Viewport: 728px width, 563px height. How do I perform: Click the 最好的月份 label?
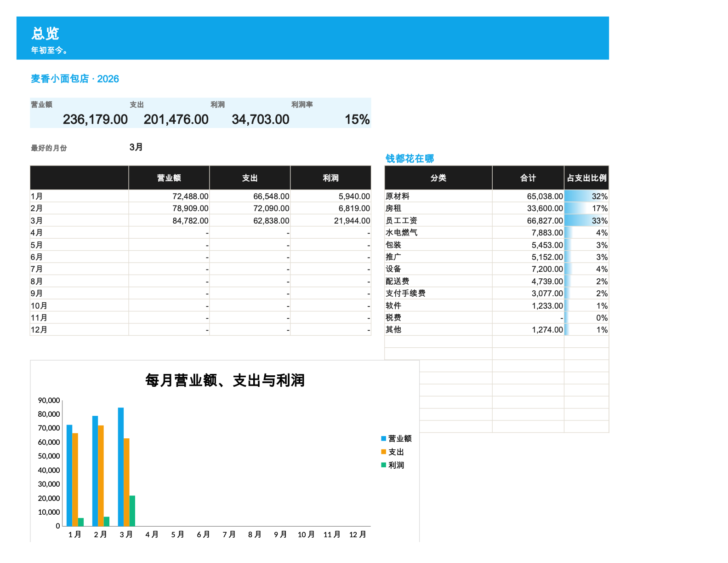click(49, 148)
